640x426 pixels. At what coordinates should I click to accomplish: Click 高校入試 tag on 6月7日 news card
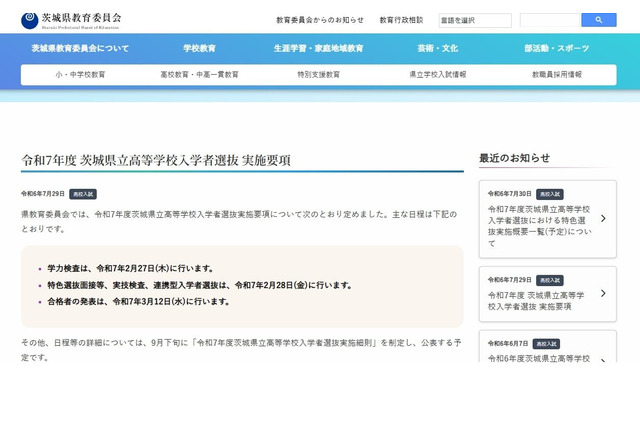[546, 344]
